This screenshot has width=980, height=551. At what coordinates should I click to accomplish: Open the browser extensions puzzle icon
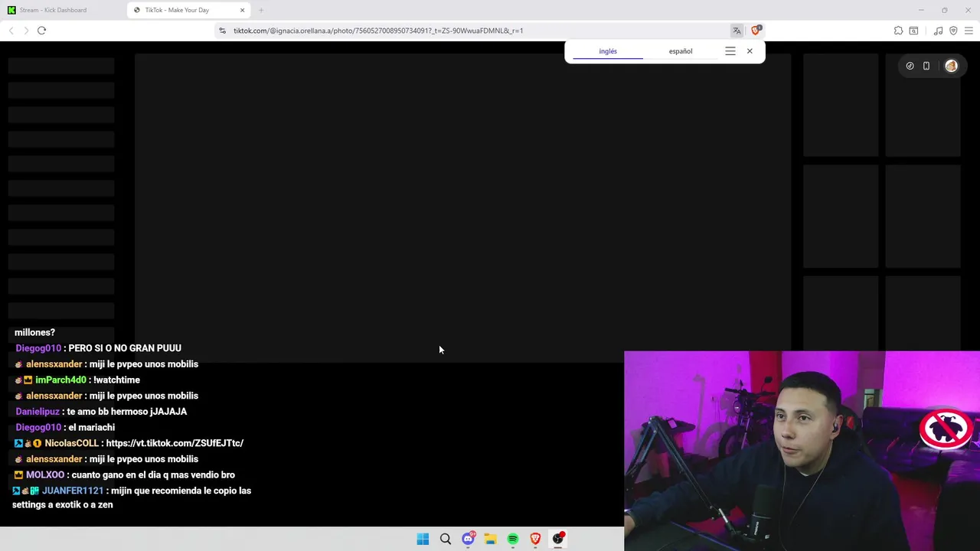[x=898, y=31]
